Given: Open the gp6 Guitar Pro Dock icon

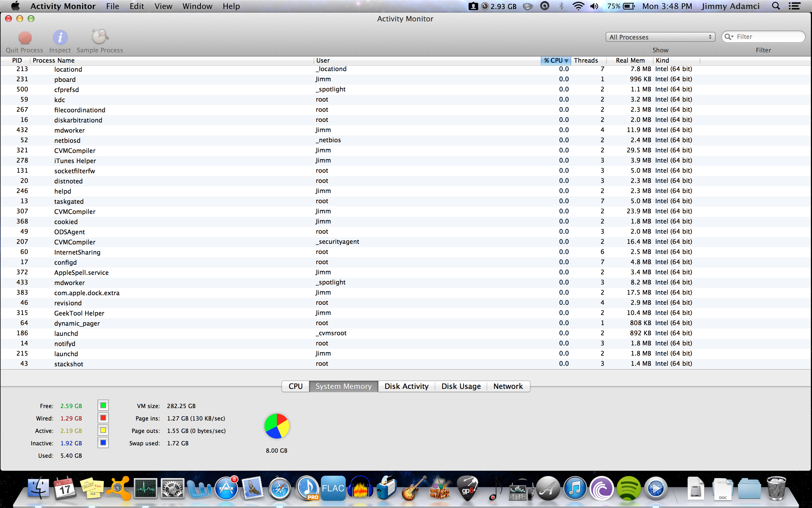Looking at the screenshot, I should point(467,488).
